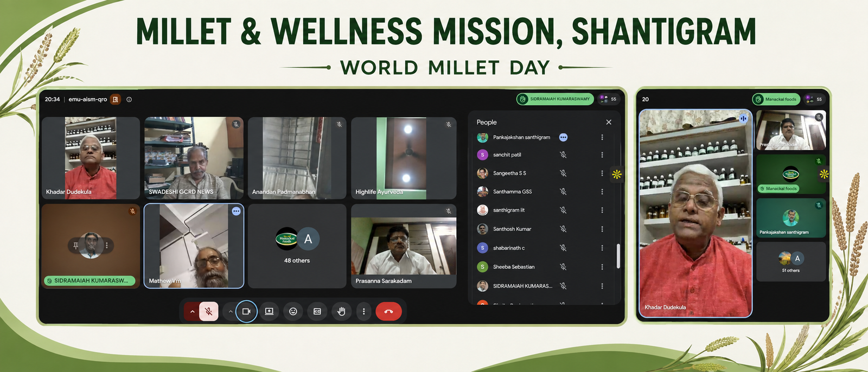Expand video settings chevron beside camera
The width and height of the screenshot is (868, 372).
[x=231, y=311]
